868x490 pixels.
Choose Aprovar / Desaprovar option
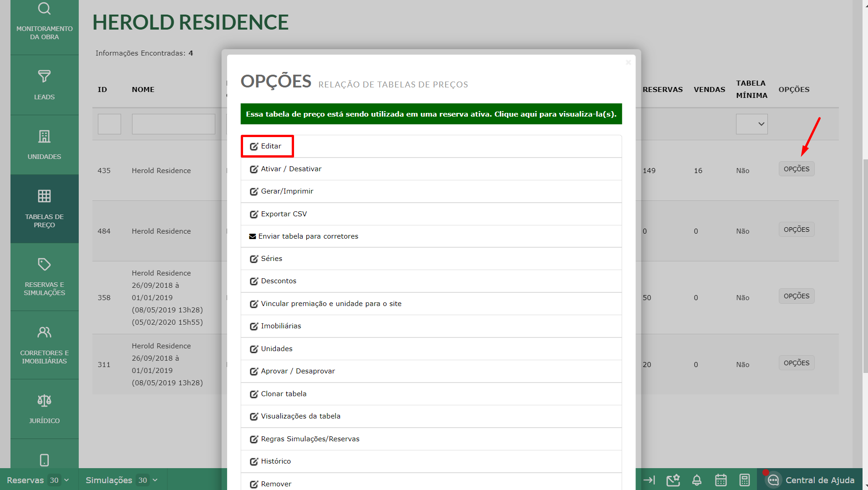click(431, 371)
